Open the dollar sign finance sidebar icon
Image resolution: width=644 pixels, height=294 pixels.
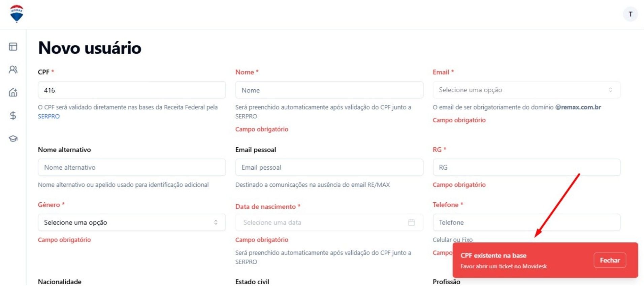[13, 116]
